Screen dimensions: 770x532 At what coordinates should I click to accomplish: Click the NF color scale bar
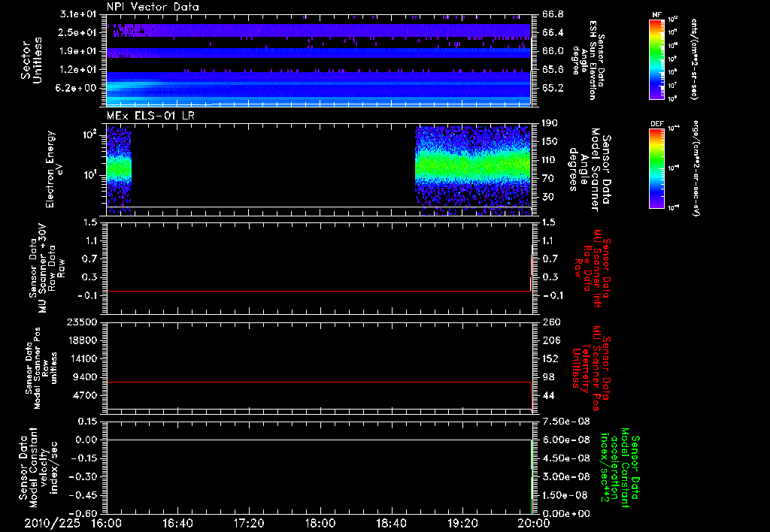(655, 60)
